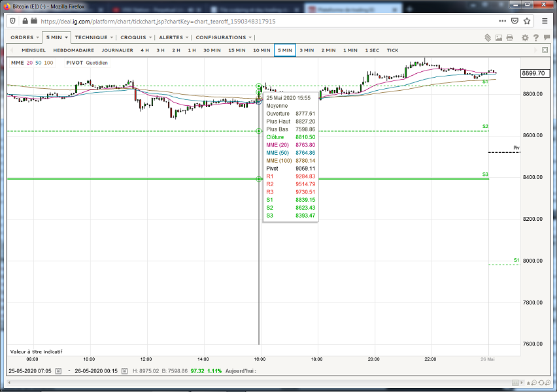Click start date field 25-05-2020 07:05
557x392 pixels.
click(x=30, y=371)
